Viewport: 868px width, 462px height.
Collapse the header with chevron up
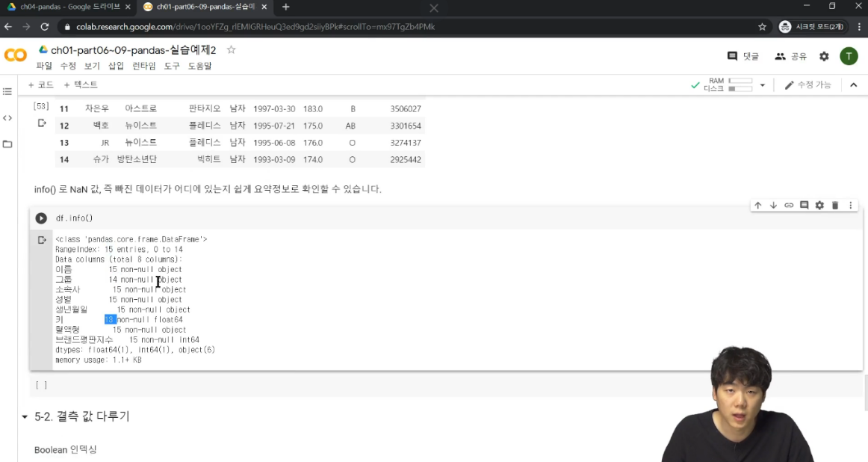point(854,84)
